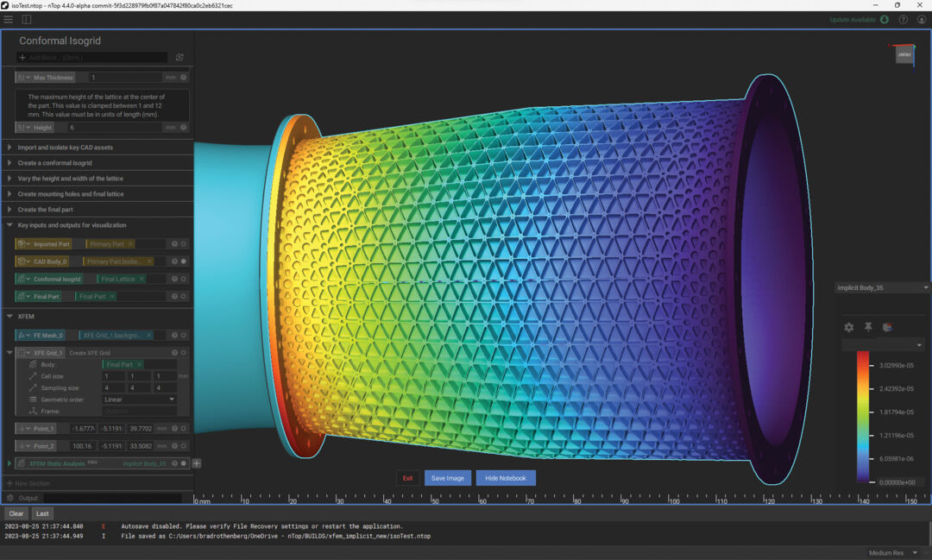The image size is (932, 560).
Task: Pin the Implicit Body_35 visualization
Action: click(868, 327)
